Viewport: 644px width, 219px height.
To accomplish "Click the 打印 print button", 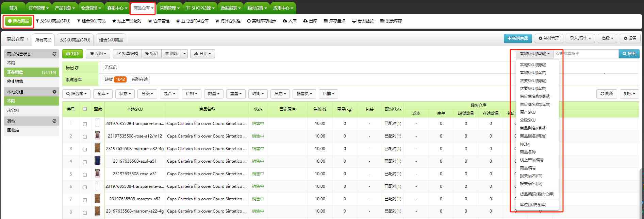I will pos(72,54).
